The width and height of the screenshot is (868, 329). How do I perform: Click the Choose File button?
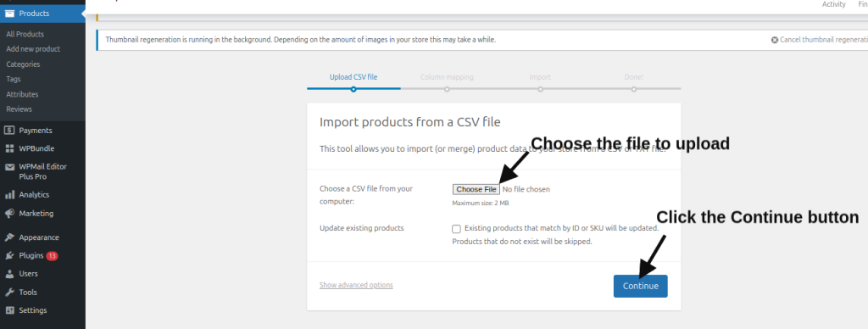(476, 189)
